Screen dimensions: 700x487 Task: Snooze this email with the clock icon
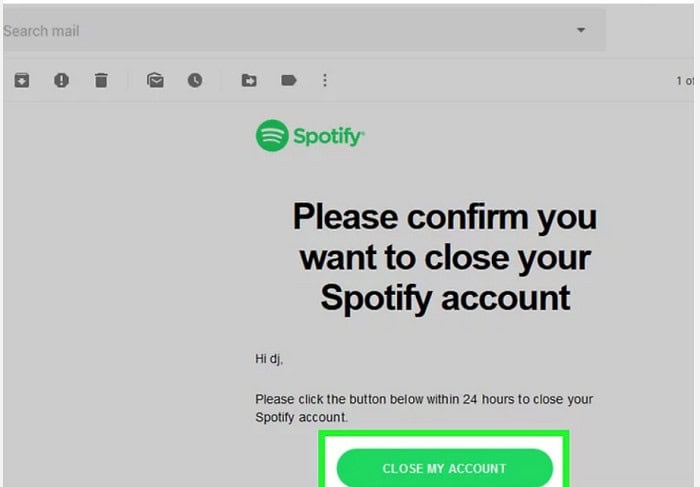tap(195, 81)
